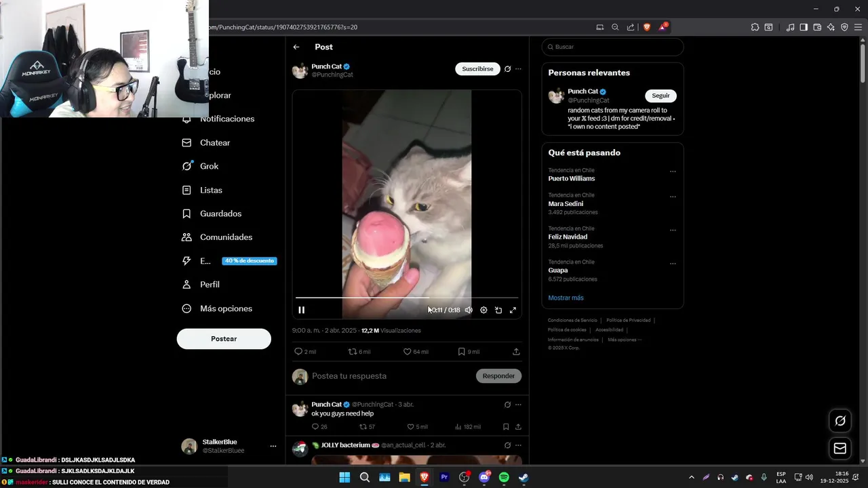Seek the video progress bar
The height and width of the screenshot is (488, 868).
[x=407, y=298]
